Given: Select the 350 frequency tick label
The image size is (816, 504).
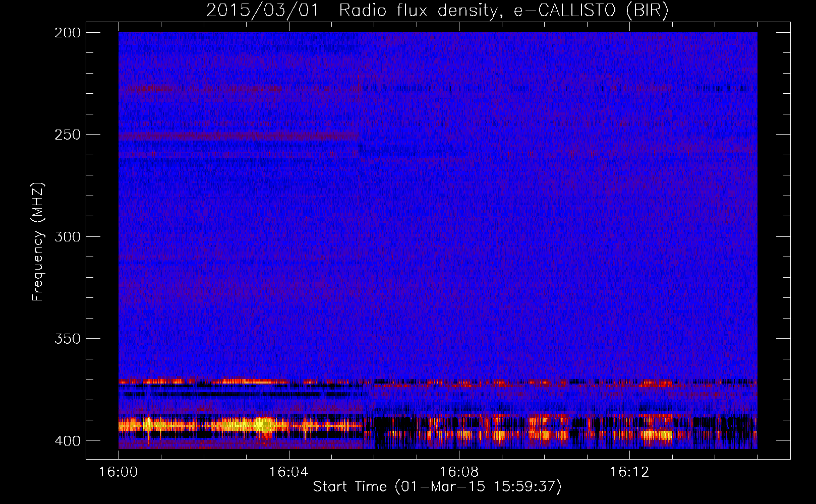Looking at the screenshot, I should pos(68,339).
